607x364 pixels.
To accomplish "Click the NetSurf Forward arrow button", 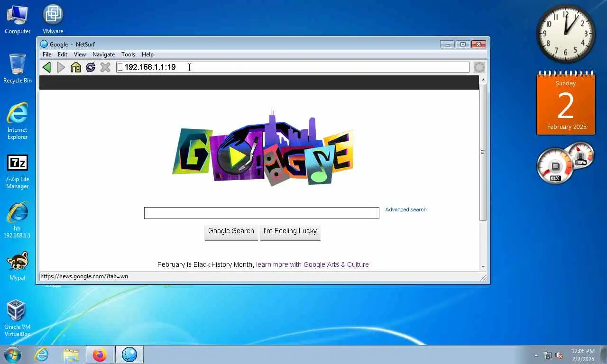I will point(61,67).
